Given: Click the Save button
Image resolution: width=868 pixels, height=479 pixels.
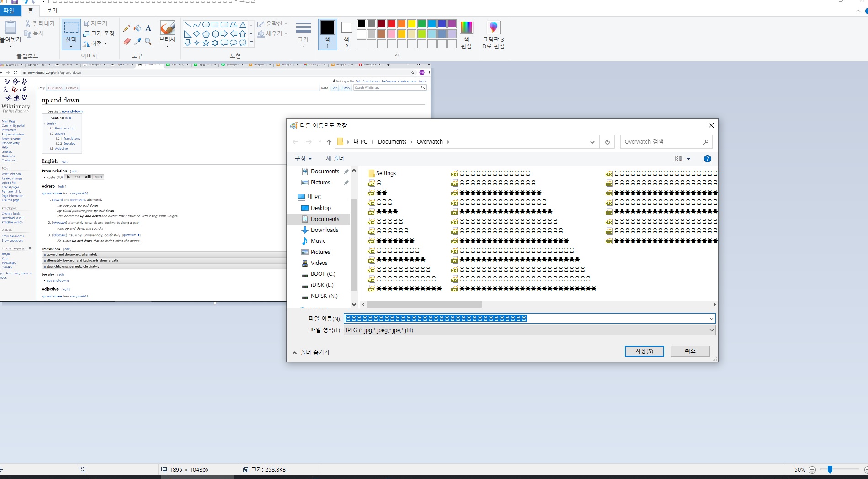Looking at the screenshot, I should [x=644, y=351].
